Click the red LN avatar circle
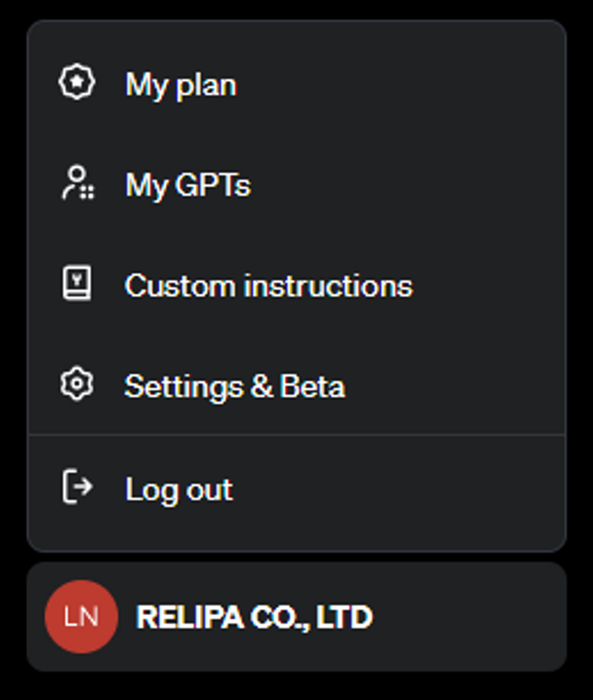Viewport: 593px width, 700px height. coord(81,616)
